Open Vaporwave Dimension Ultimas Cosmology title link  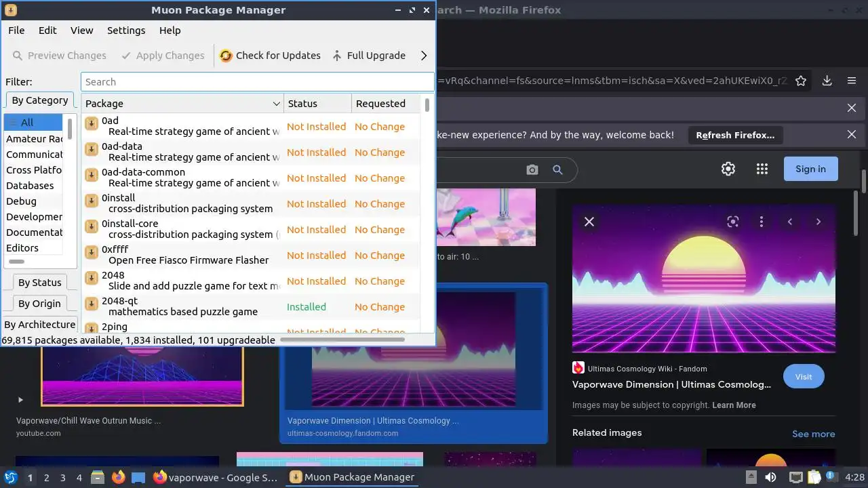[x=671, y=384]
